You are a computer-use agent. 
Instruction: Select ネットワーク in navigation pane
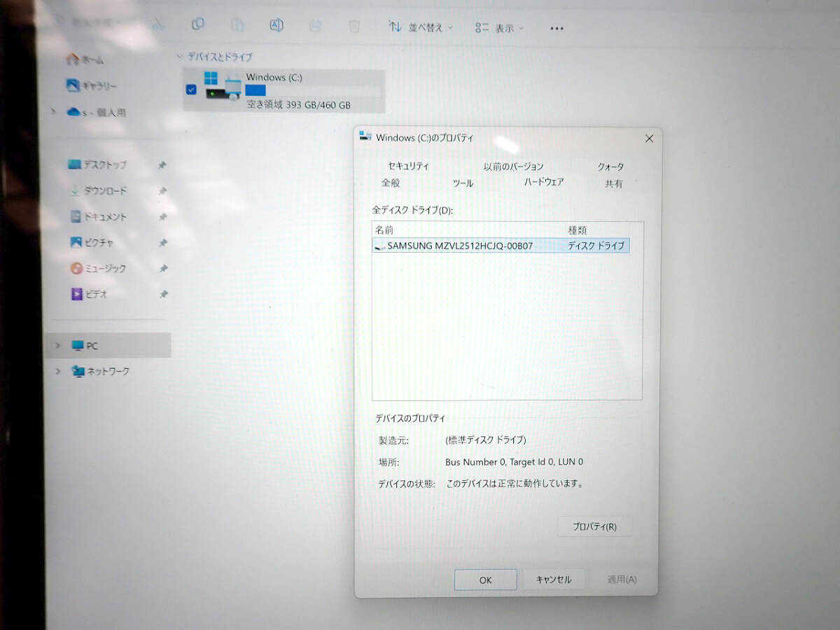(x=101, y=372)
